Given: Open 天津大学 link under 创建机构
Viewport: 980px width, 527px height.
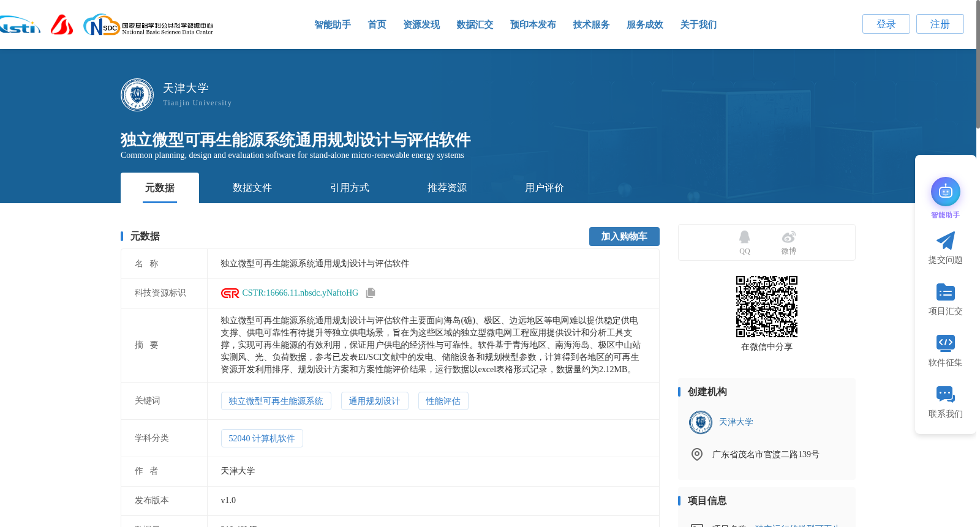Looking at the screenshot, I should [736, 422].
